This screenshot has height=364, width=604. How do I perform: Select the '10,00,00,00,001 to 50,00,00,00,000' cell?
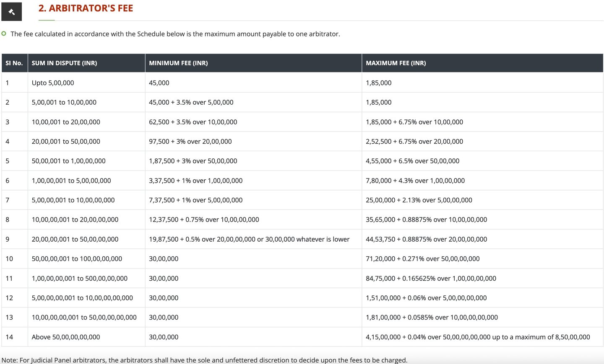click(x=86, y=317)
